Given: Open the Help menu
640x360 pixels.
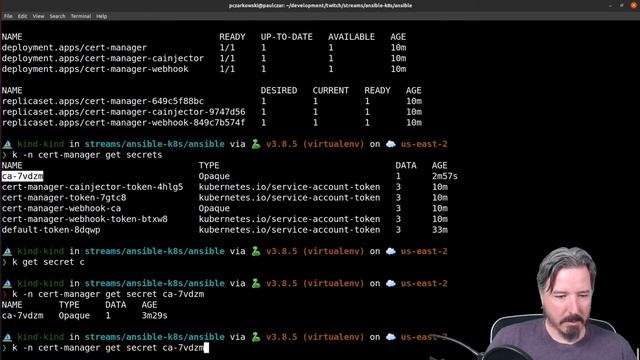Looking at the screenshot, I should (102, 16).
